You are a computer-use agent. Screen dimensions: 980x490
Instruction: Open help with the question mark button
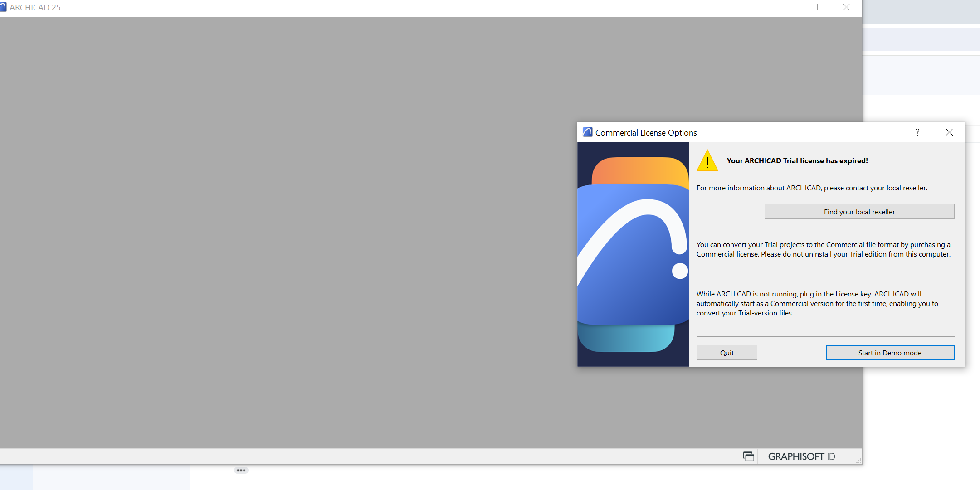click(x=917, y=132)
